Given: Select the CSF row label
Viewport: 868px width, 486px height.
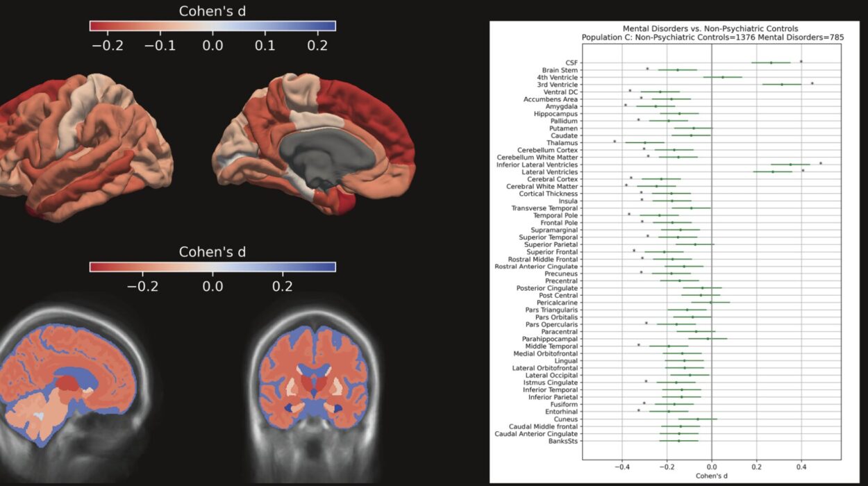Looking at the screenshot, I should click(x=572, y=62).
